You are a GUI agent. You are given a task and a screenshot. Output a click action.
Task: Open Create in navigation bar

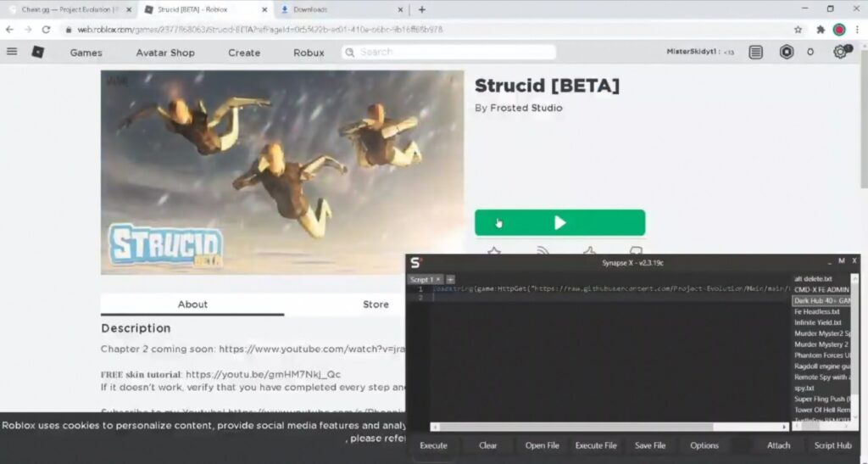pyautogui.click(x=244, y=53)
